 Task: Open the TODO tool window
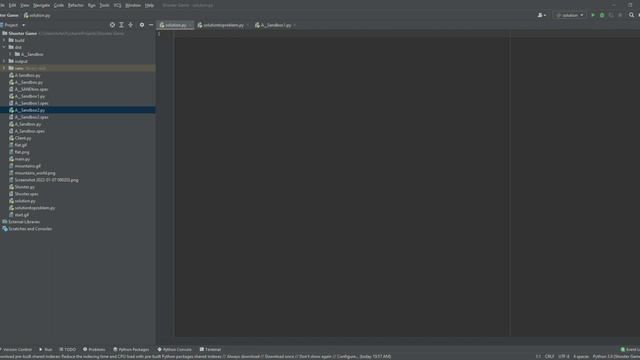pos(68,349)
